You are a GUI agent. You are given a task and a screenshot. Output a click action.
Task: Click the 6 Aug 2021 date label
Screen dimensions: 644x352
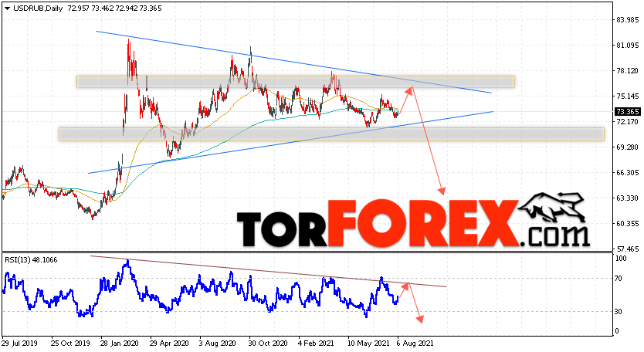click(x=415, y=344)
